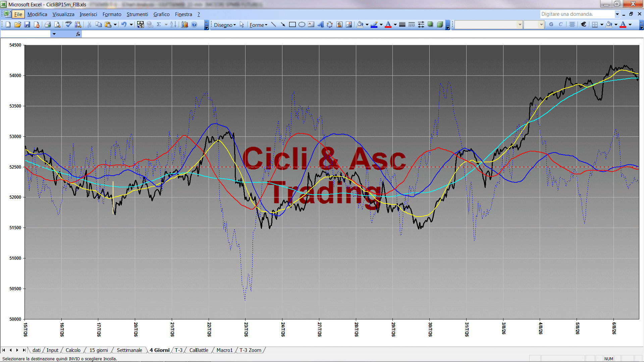Click the Arrow Style icon
The width and height of the screenshot is (644, 362).
pos(421,24)
